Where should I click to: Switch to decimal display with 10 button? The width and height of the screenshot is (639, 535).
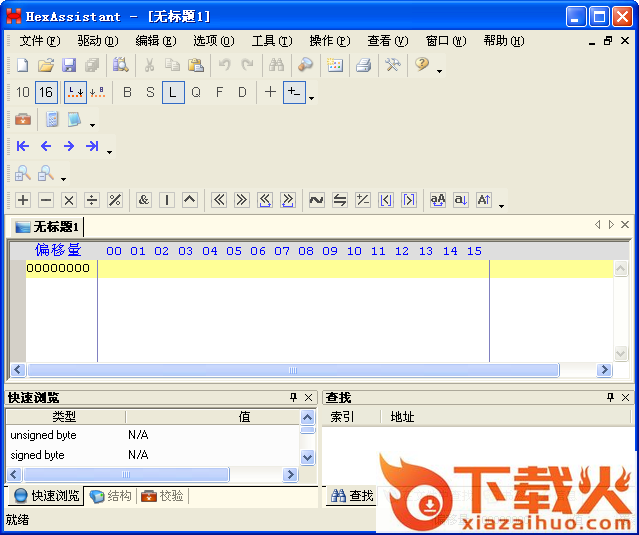(23, 92)
